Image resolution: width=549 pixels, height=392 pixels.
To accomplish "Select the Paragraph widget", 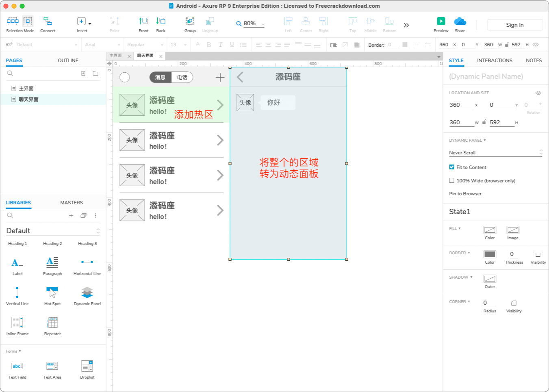I will pos(52,266).
